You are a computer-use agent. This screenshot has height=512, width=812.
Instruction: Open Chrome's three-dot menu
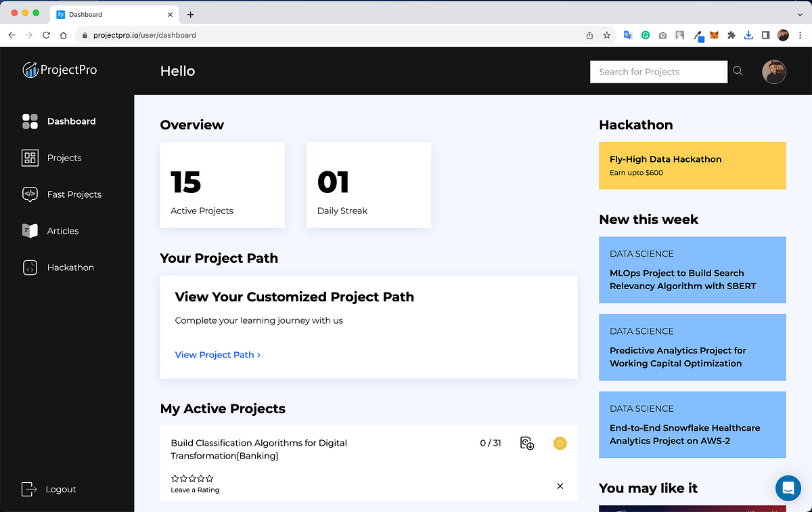[x=800, y=35]
